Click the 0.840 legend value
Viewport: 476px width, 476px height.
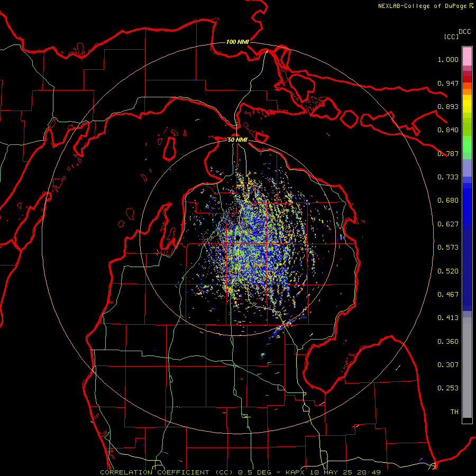(x=448, y=130)
